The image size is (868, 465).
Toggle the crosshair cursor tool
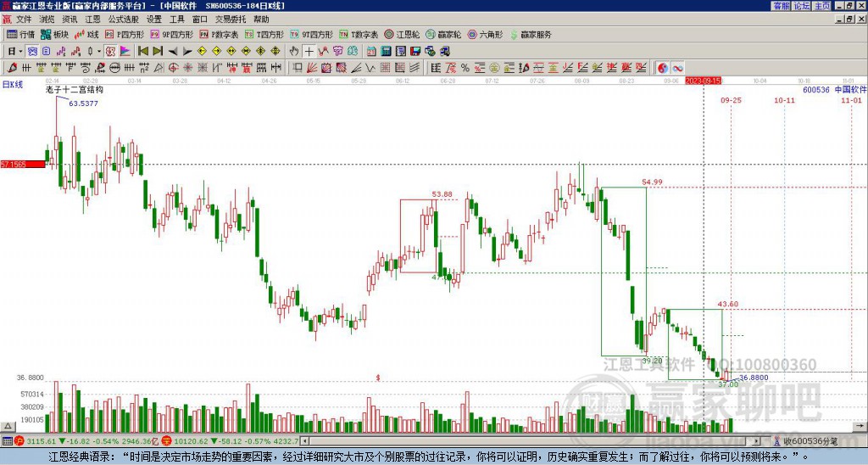tap(309, 51)
